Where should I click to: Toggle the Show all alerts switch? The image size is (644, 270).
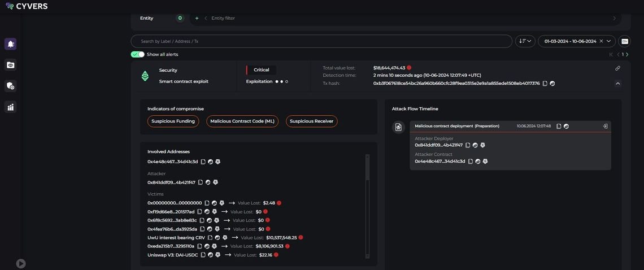pyautogui.click(x=138, y=54)
